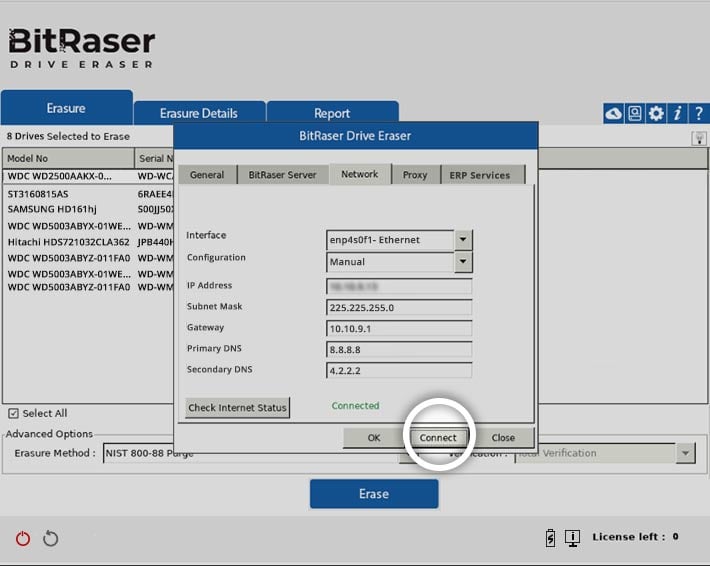This screenshot has height=566, width=710.
Task: Click the OK button
Action: click(x=374, y=438)
